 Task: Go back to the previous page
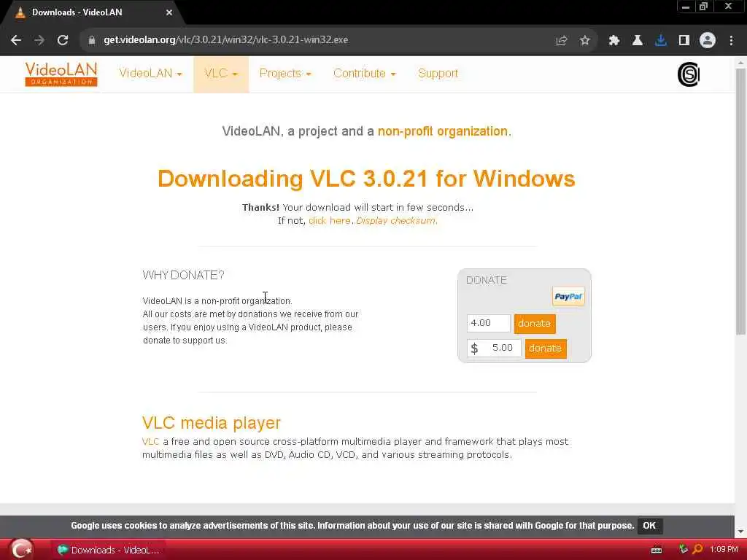pyautogui.click(x=16, y=40)
